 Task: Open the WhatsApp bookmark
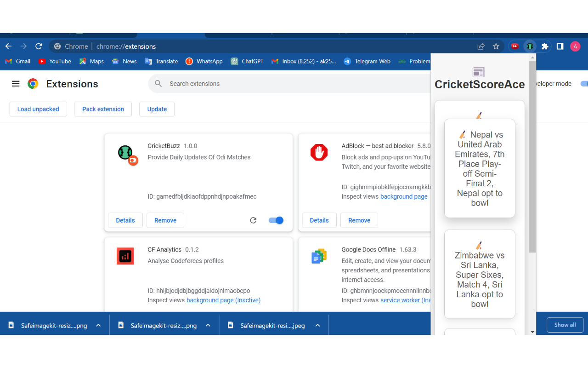(204, 61)
